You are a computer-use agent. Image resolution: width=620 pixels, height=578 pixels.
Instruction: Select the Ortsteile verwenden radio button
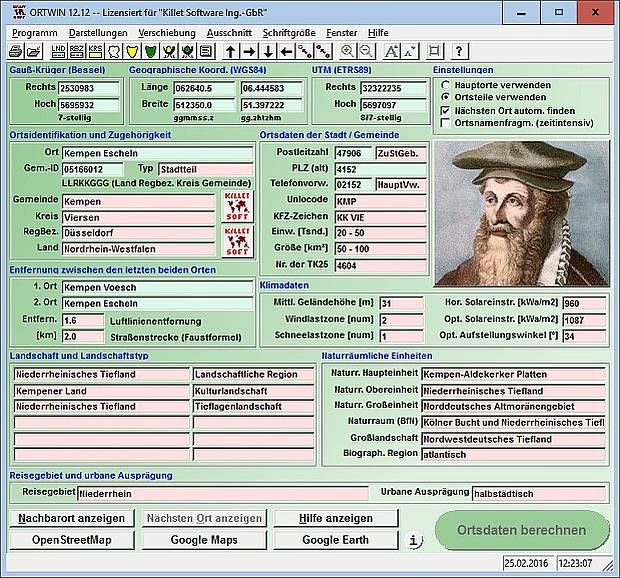point(446,97)
